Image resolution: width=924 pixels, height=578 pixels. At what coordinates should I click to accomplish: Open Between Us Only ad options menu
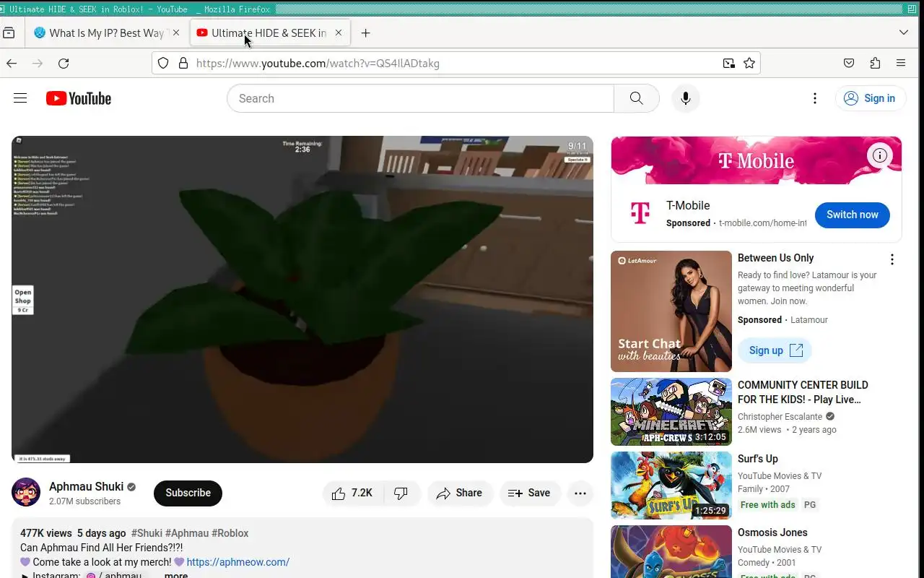(x=892, y=259)
